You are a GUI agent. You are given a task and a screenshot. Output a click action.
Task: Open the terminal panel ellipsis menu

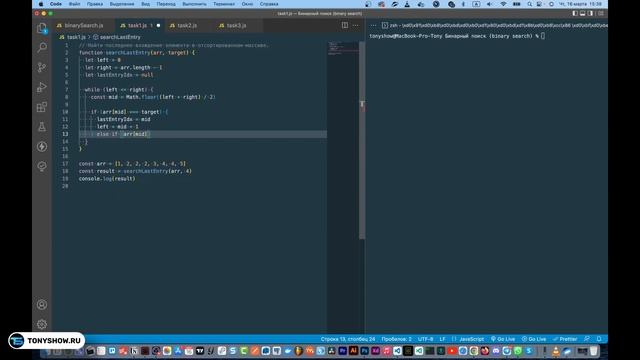coord(373,25)
